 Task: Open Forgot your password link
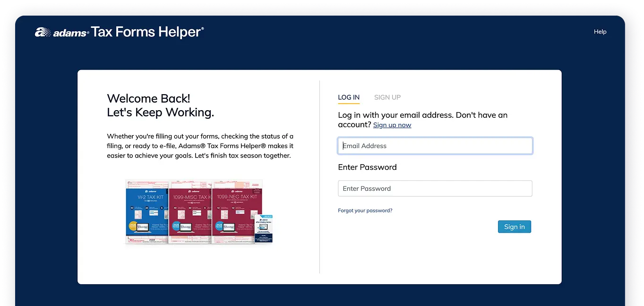(365, 210)
